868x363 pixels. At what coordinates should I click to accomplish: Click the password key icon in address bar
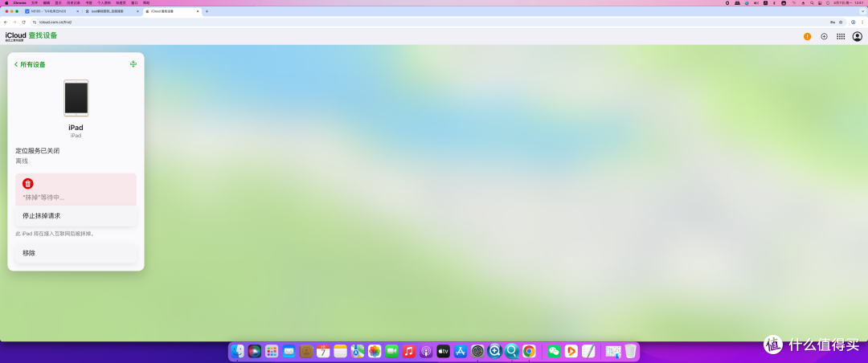pos(833,22)
